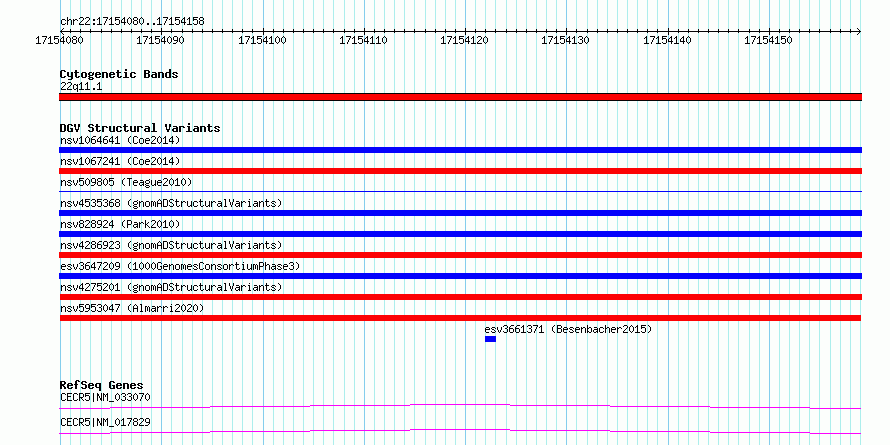Click the small blue esv3661371 variant block
The height and width of the screenshot is (445, 890).
pyautogui.click(x=490, y=339)
